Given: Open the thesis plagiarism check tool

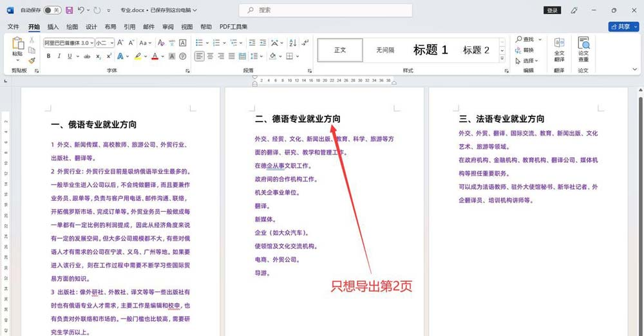Looking at the screenshot, I should click(x=583, y=50).
